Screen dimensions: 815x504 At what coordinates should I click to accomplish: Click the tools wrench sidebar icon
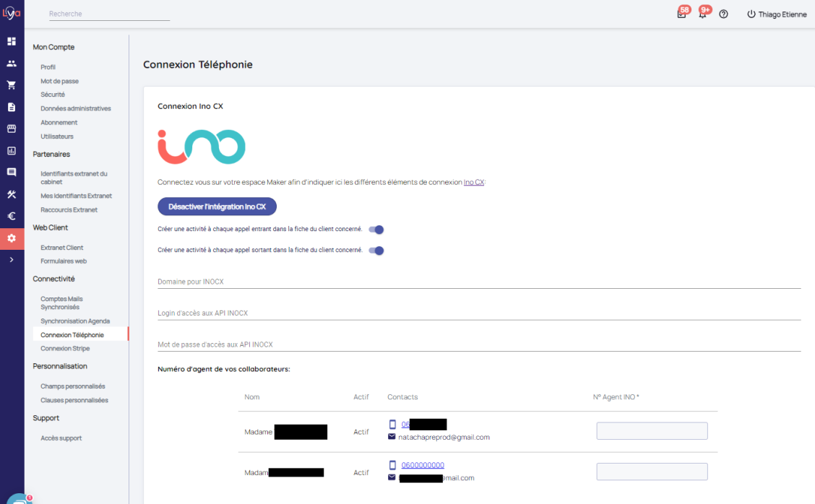coord(12,194)
